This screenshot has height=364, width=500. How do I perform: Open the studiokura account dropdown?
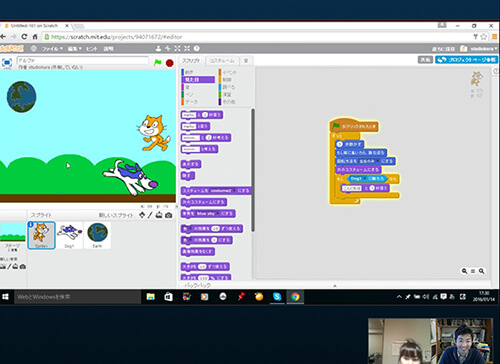483,49
